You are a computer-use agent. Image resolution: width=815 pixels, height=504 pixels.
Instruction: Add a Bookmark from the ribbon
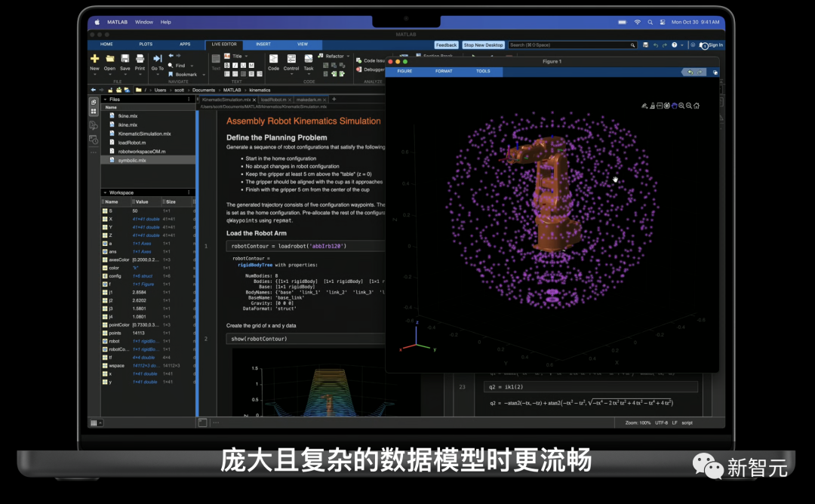(x=183, y=74)
